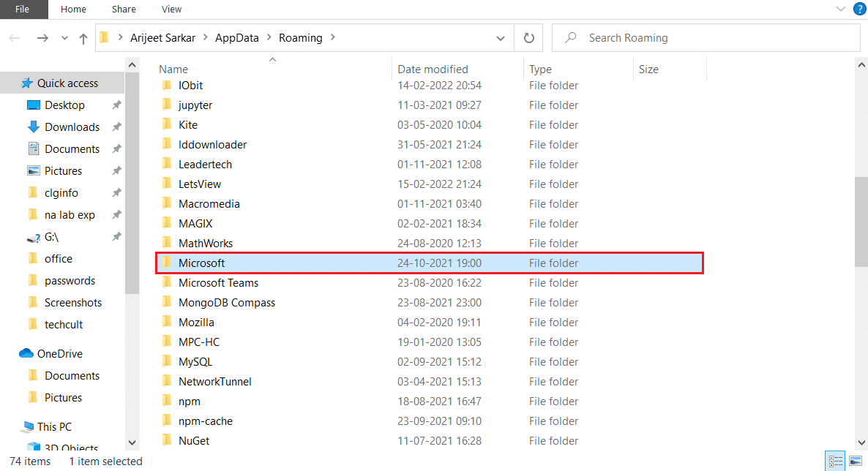Viewport: 868px width, 471px height.
Task: Open pinned Documents under Quick access
Action: click(72, 149)
